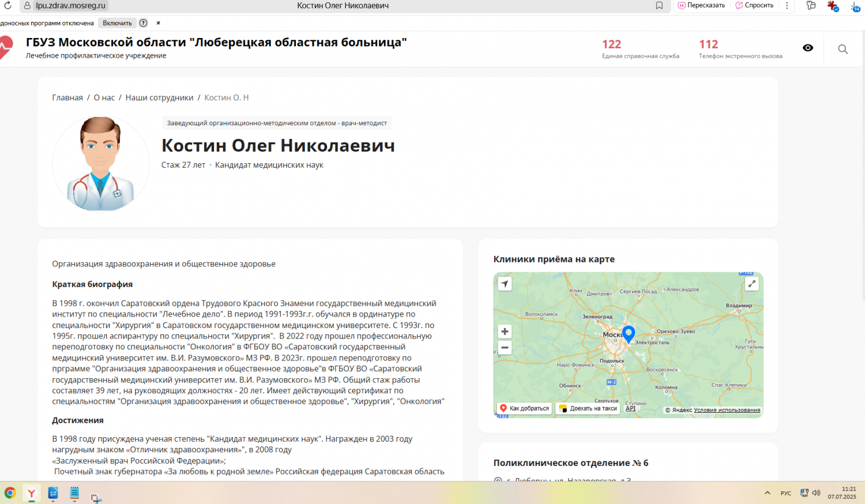
Task: Go to О нас breadcrumb
Action: [x=104, y=97]
